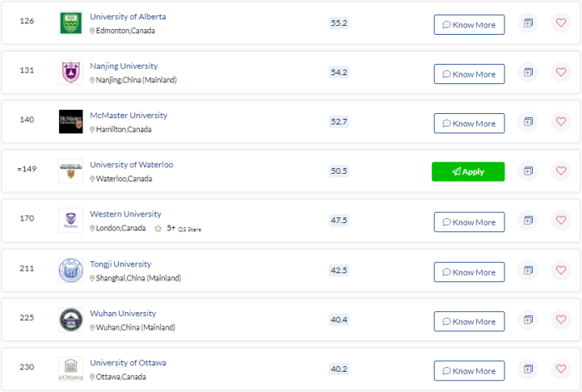Screen dimensions: 582x392
Task: Add University of Ottawa to compare
Action: pyautogui.click(x=527, y=369)
